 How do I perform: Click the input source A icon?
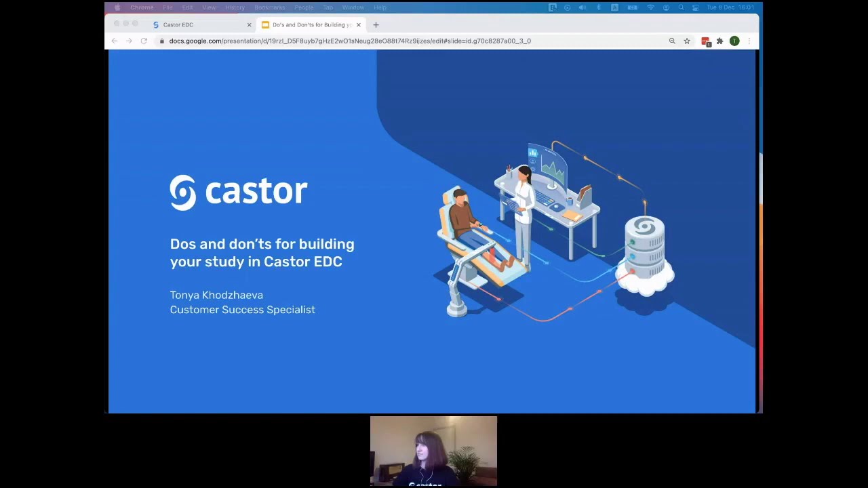614,7
